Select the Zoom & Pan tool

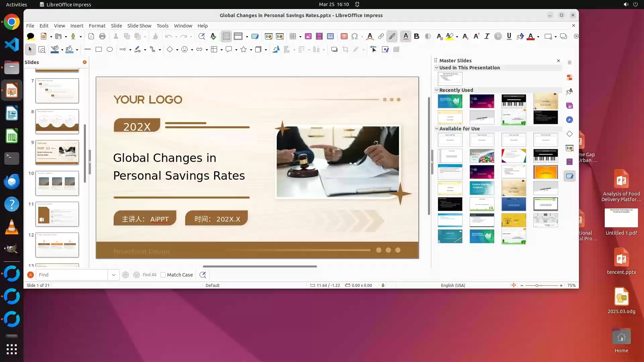[x=42, y=50]
